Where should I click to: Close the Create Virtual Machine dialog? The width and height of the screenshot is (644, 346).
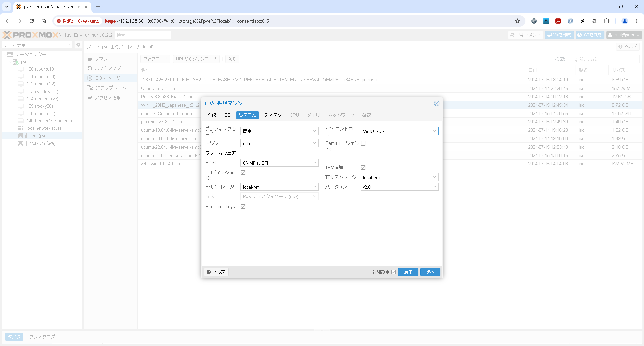436,103
